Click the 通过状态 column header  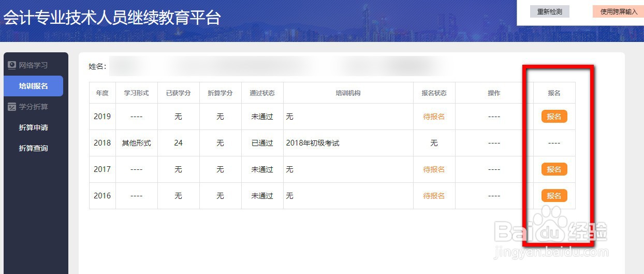pos(262,93)
